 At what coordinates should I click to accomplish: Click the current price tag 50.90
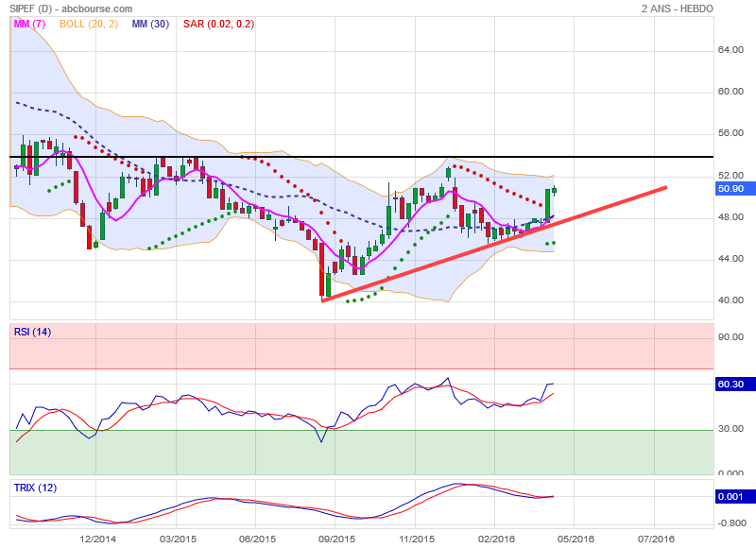732,189
